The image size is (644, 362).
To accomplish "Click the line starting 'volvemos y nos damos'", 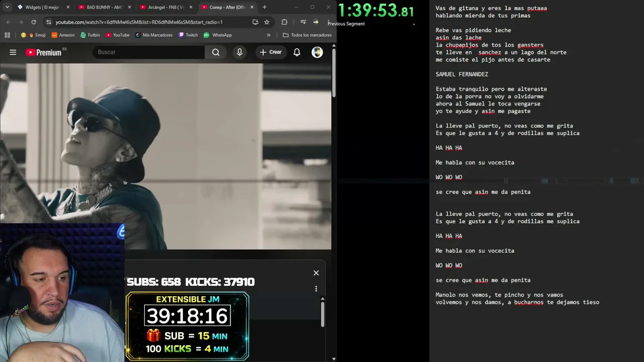I will point(517,303).
